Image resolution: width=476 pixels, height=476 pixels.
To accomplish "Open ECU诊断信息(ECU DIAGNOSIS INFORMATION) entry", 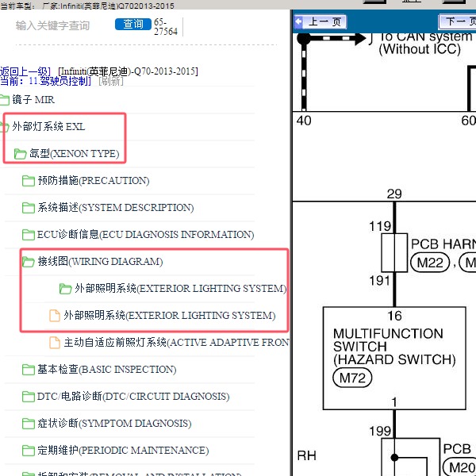I will [145, 234].
